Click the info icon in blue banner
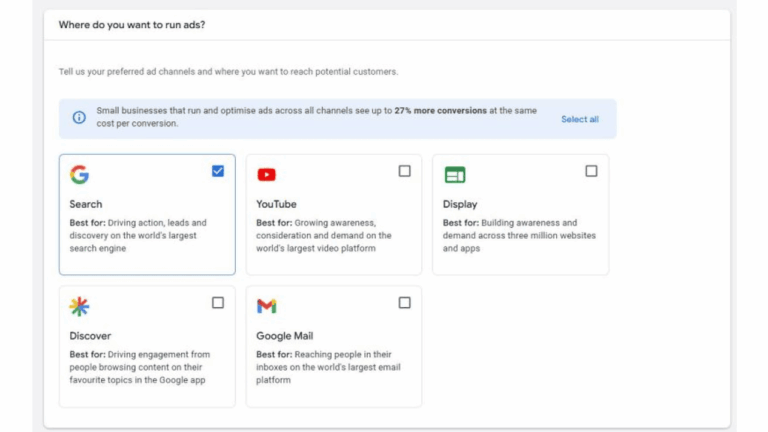This screenshot has width=768, height=432. pyautogui.click(x=79, y=118)
